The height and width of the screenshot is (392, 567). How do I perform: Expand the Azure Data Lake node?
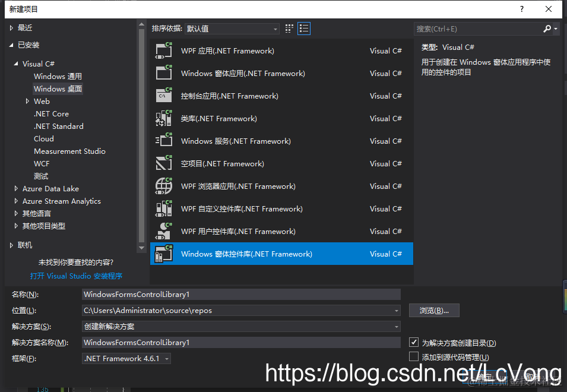[16, 188]
